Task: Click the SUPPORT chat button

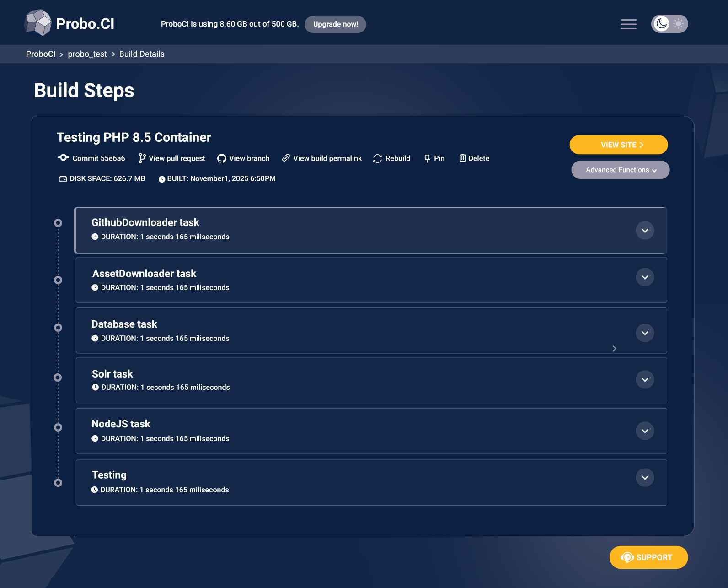Action: tap(648, 557)
